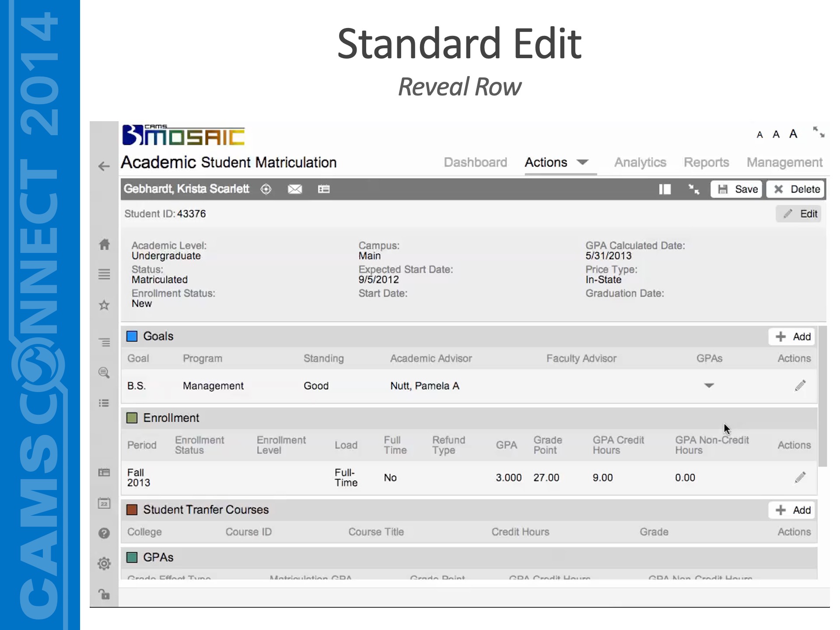Toggle the Student Tranfer Courses brown square
The width and height of the screenshot is (840, 630).
point(132,510)
